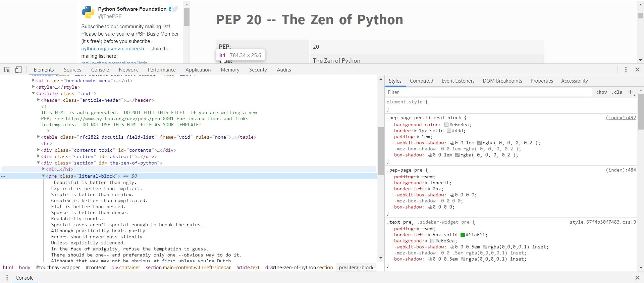Toggle the device toolbar icon
644x283 pixels.
[18, 69]
